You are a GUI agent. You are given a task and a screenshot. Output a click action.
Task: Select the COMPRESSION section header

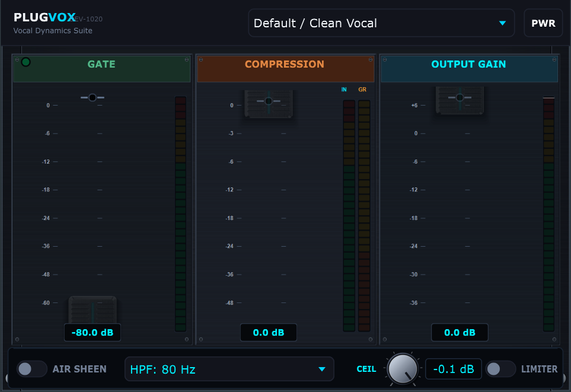click(286, 68)
